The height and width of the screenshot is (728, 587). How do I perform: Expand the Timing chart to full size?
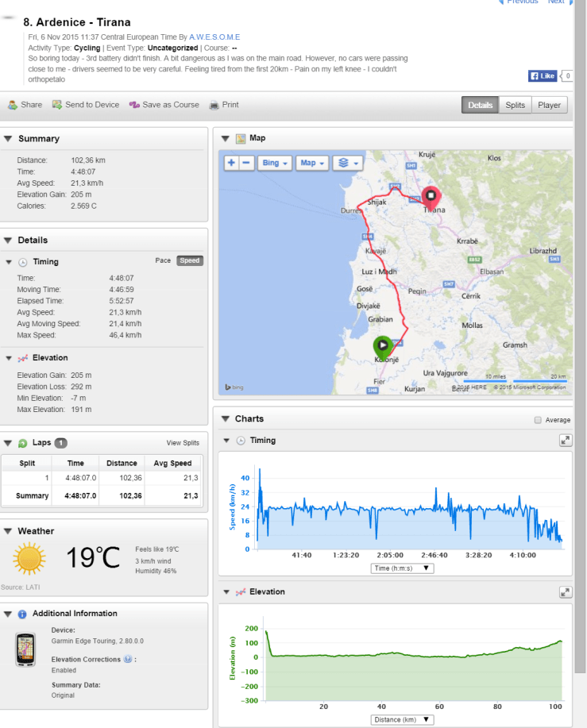click(566, 440)
